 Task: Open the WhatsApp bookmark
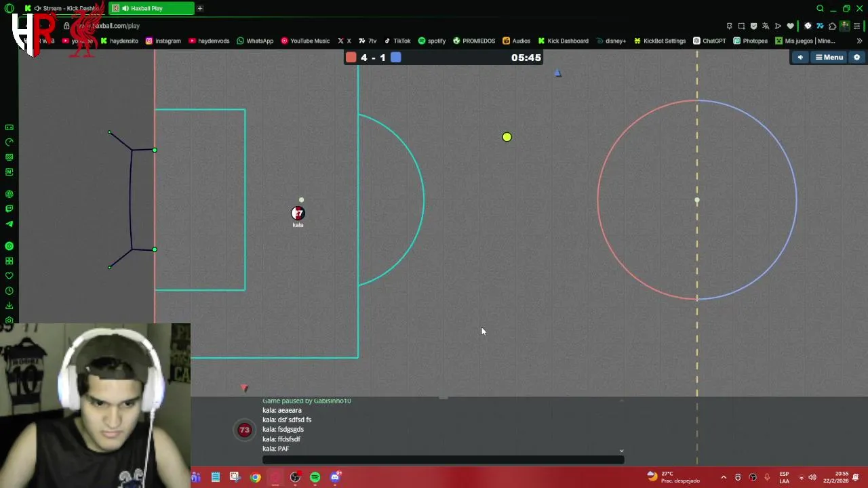pyautogui.click(x=255, y=41)
